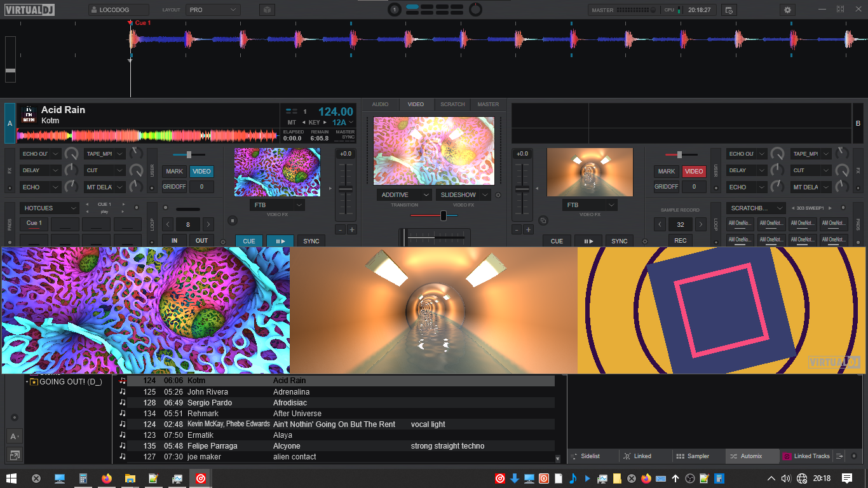868x488 pixels.
Task: Toggle right deck red VIDEO button
Action: pos(694,171)
